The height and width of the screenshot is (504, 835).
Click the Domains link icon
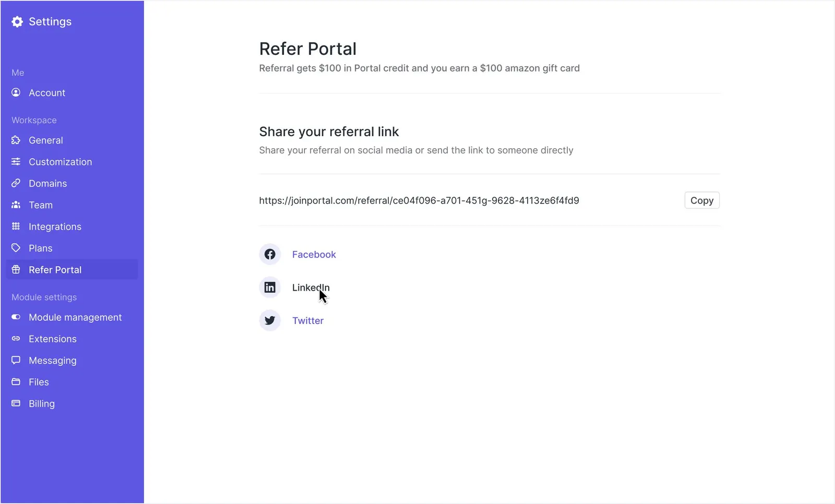[16, 183]
